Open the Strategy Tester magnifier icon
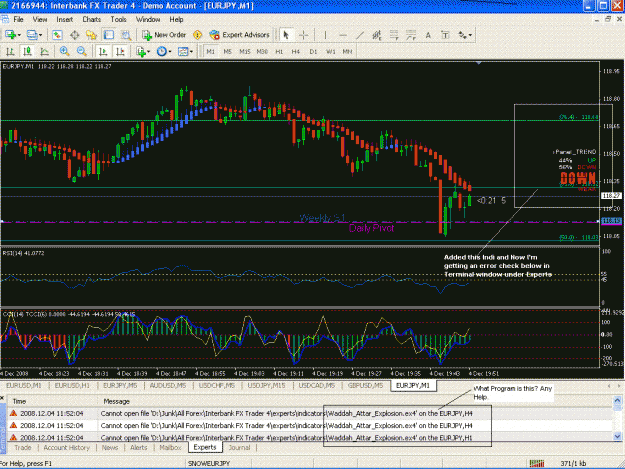Screen dimensions: 625x469 (126, 35)
